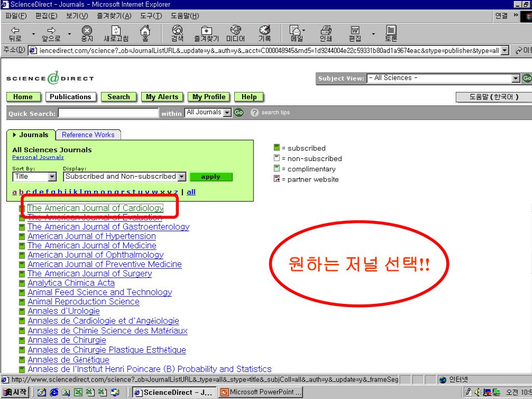Open the Sort By Title dropdown
The width and height of the screenshot is (532, 399).
coord(52,177)
